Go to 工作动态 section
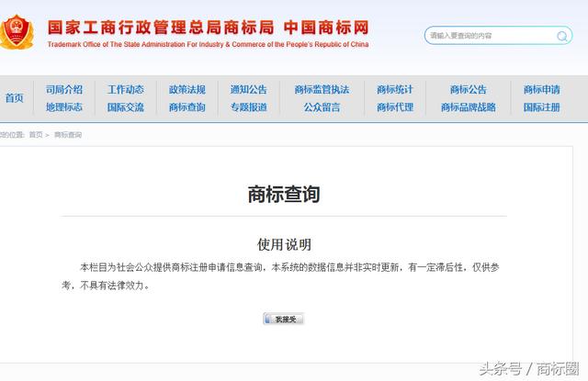The image size is (588, 381). point(126,90)
